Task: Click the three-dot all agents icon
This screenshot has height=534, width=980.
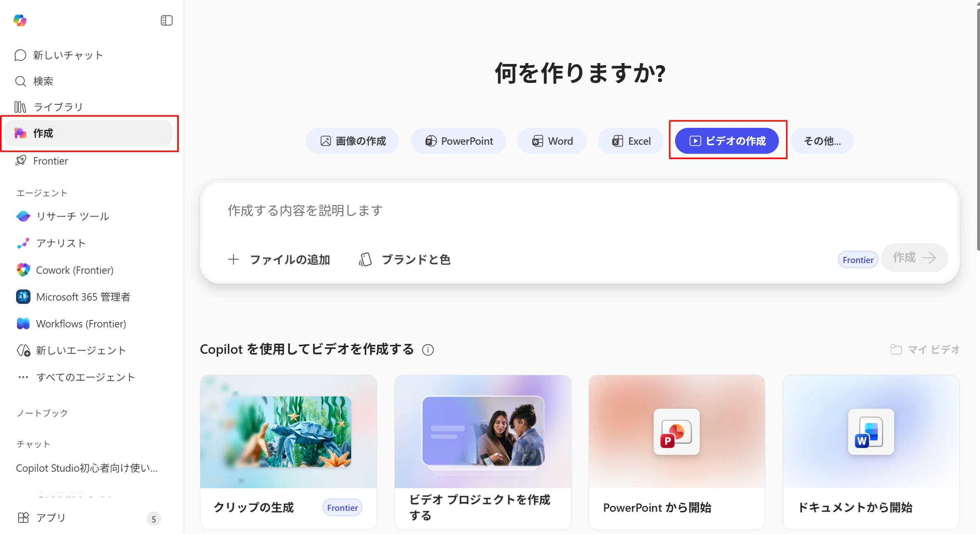Action: [23, 377]
